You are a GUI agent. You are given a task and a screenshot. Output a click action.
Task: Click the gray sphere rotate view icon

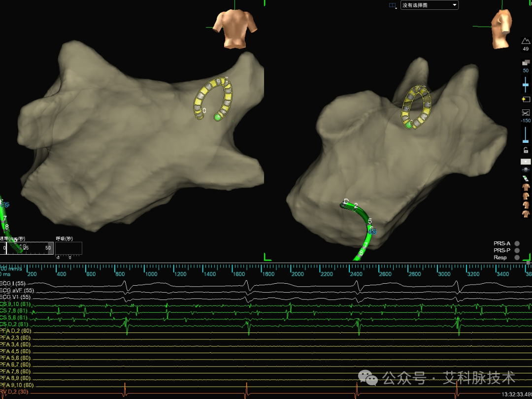(x=526, y=169)
